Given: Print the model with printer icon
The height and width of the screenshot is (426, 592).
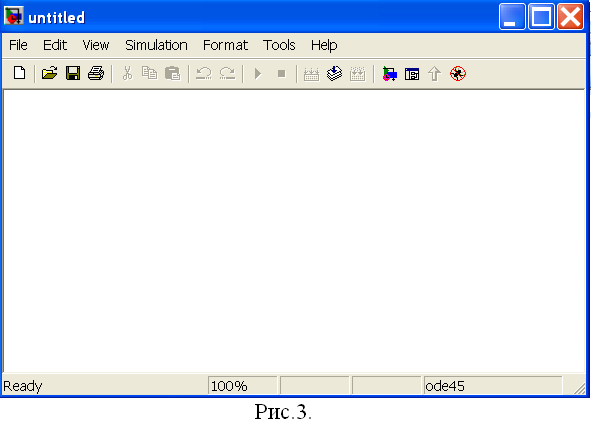Looking at the screenshot, I should (96, 73).
